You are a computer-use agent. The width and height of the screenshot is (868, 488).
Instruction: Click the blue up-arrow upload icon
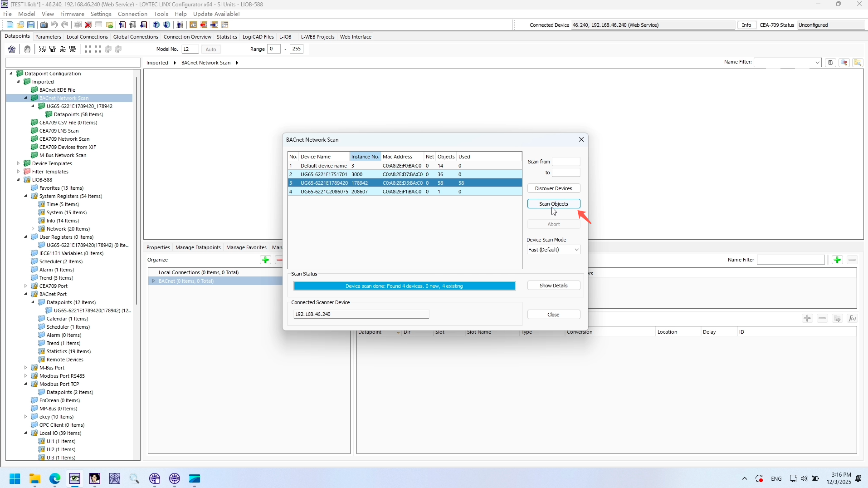[x=156, y=25]
